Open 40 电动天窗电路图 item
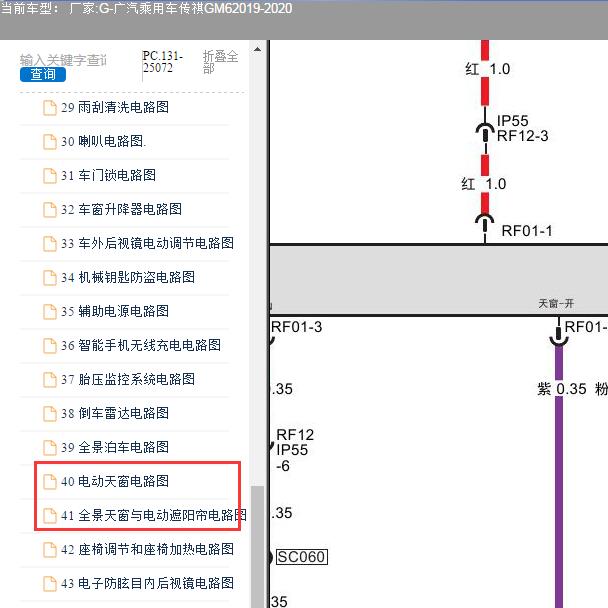Screen dimensions: 608x608 click(x=115, y=481)
